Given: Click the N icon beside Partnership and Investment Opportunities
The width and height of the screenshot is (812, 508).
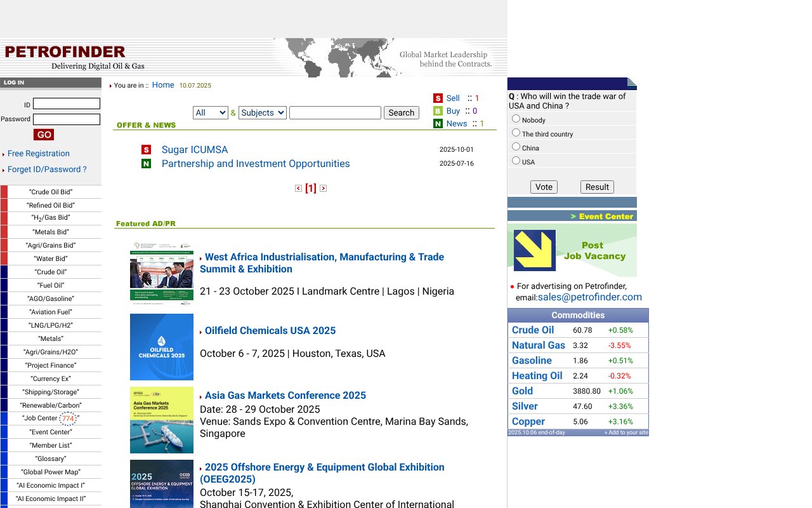Looking at the screenshot, I should coord(146,163).
